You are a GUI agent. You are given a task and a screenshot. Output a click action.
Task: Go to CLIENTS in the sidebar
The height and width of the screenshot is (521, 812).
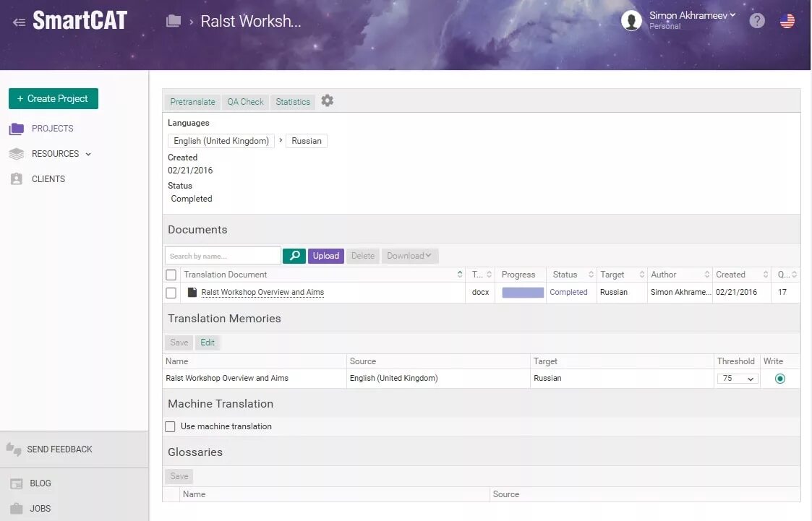[x=48, y=179]
